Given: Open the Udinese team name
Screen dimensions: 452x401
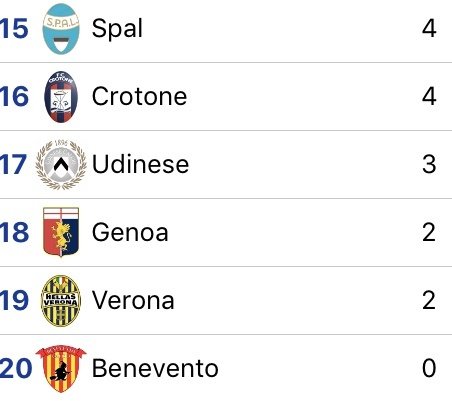Looking at the screenshot, I should coord(141,164).
